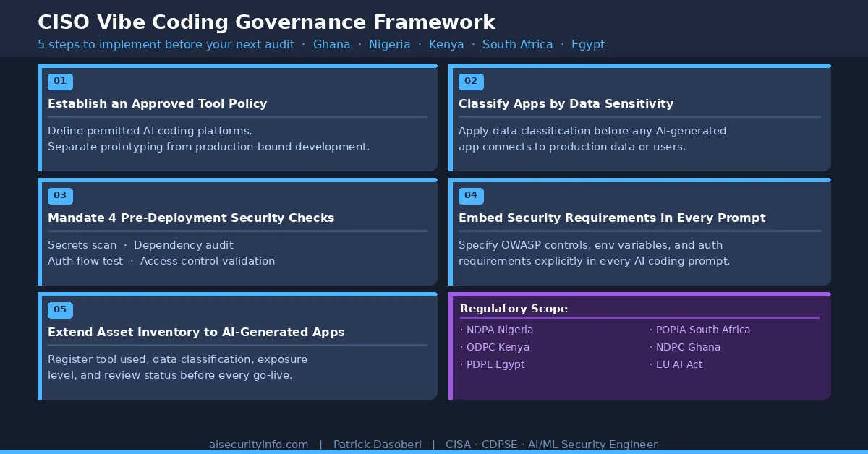Click NDPC Ghana entry
868x454 pixels.
coord(685,347)
